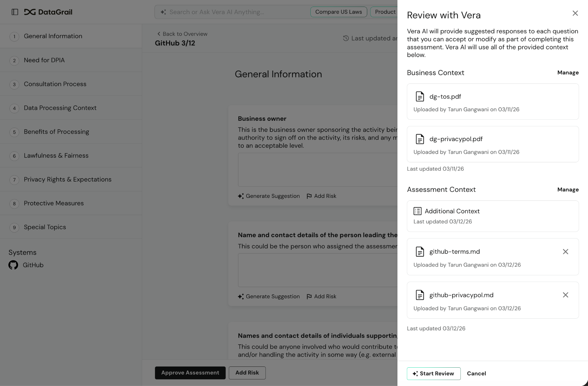Click the last updated history clock icon

point(346,38)
